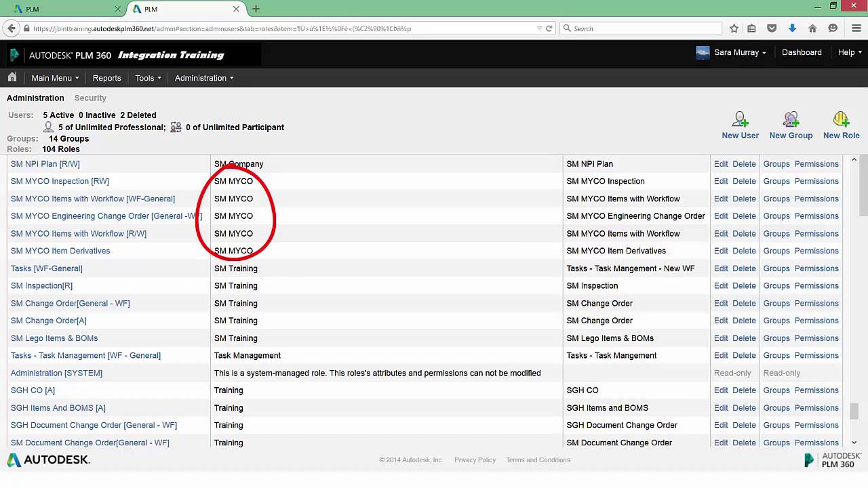Click Edit for SM NPI Plan row
Image resolution: width=868 pixels, height=488 pixels.
click(721, 164)
